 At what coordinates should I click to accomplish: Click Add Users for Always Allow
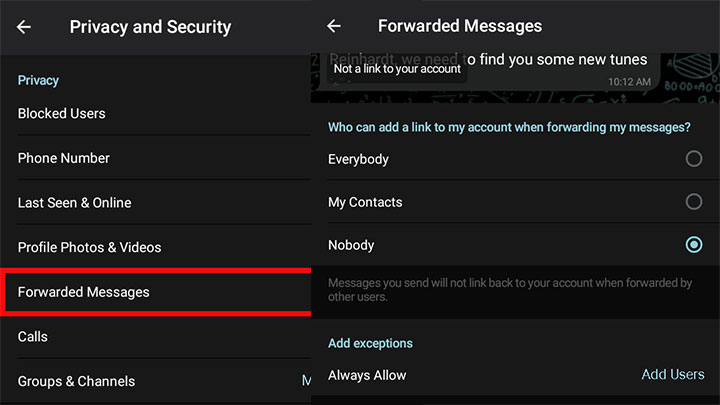(x=673, y=375)
